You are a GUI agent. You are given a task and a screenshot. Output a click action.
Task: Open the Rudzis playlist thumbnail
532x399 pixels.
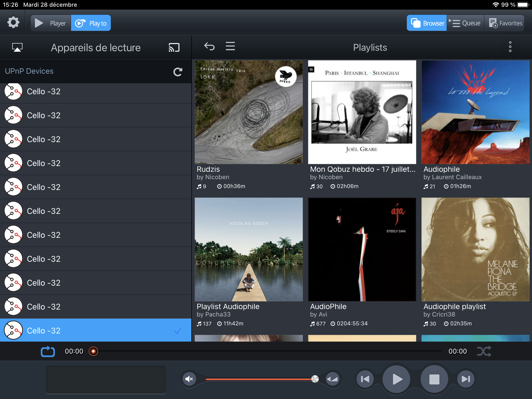(x=249, y=112)
